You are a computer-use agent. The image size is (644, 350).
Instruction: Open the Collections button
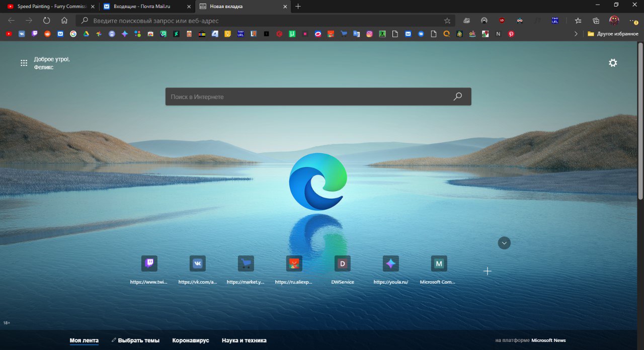[x=596, y=21]
